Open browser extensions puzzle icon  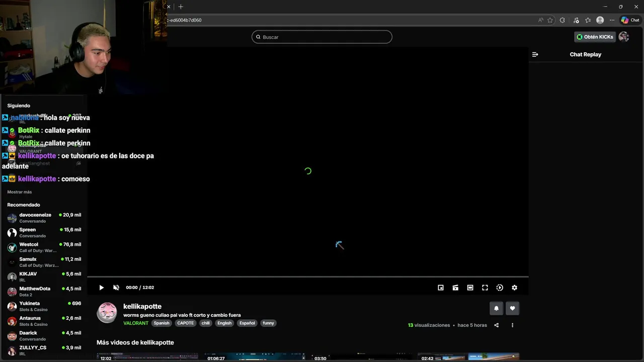(x=562, y=20)
